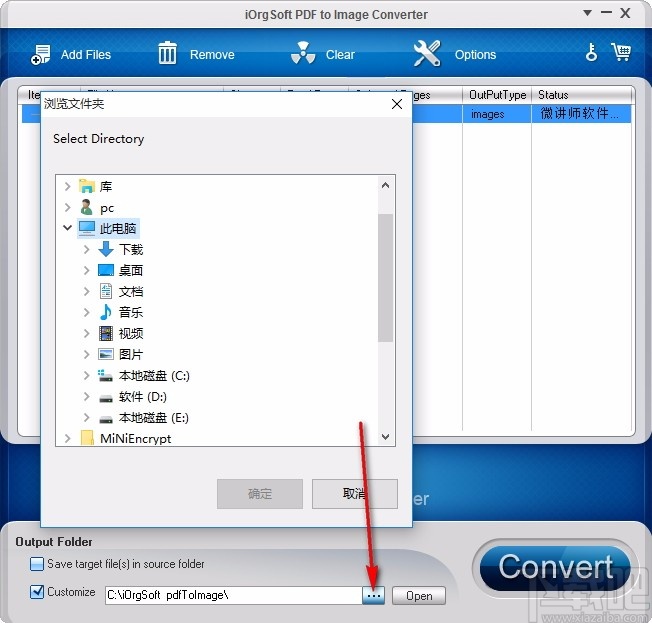Click the Options toolbar label
The height and width of the screenshot is (623, 652).
[x=475, y=54]
